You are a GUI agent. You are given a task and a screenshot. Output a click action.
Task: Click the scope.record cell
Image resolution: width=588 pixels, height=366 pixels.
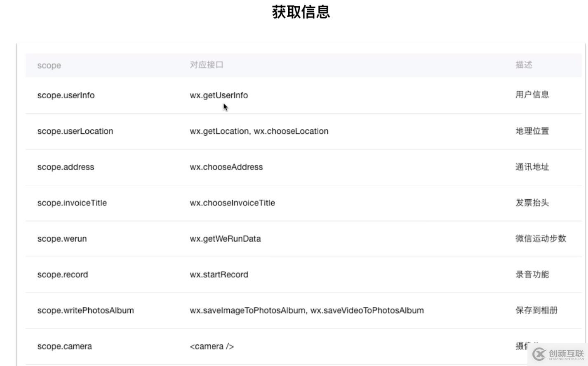click(62, 275)
